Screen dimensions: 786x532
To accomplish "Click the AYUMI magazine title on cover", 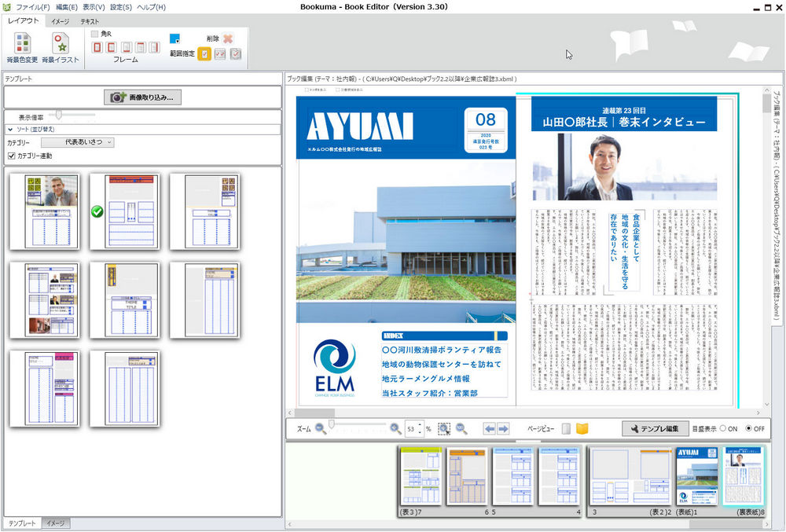I will click(360, 127).
